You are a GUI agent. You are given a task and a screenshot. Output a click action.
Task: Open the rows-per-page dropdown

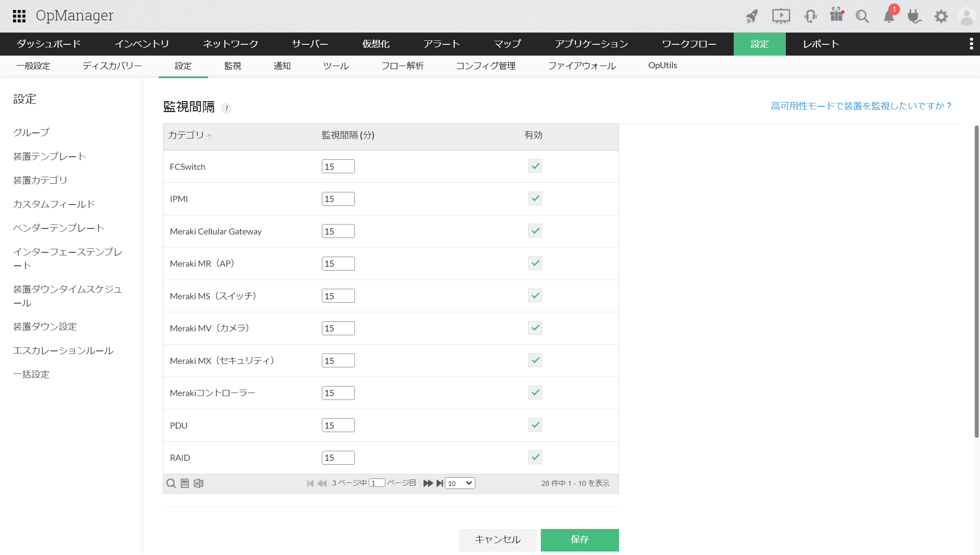pyautogui.click(x=460, y=483)
